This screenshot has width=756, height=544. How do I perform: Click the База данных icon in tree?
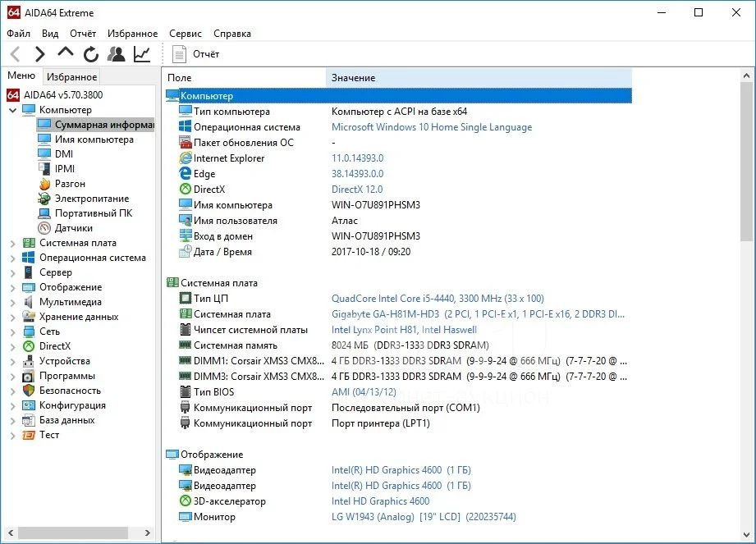(x=29, y=420)
